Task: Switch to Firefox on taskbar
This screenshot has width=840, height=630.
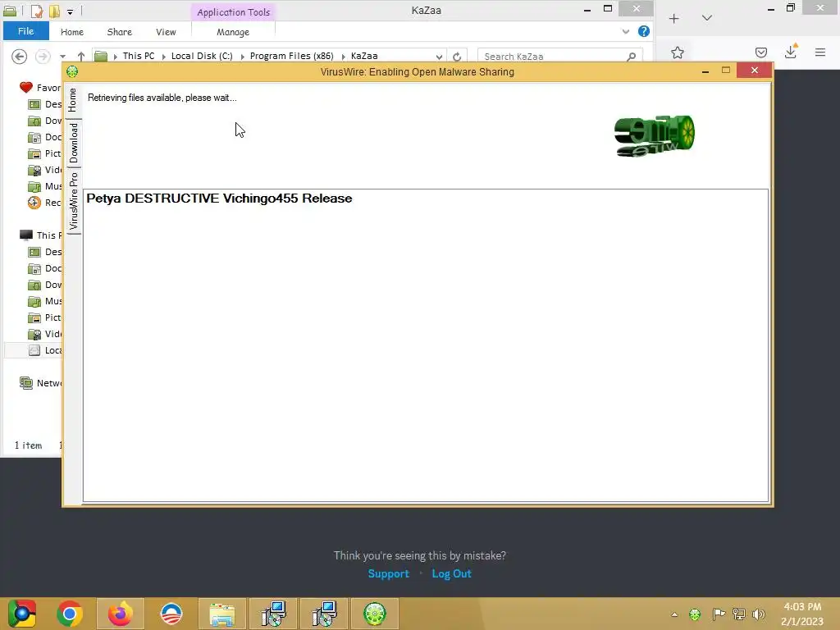Action: pyautogui.click(x=120, y=614)
